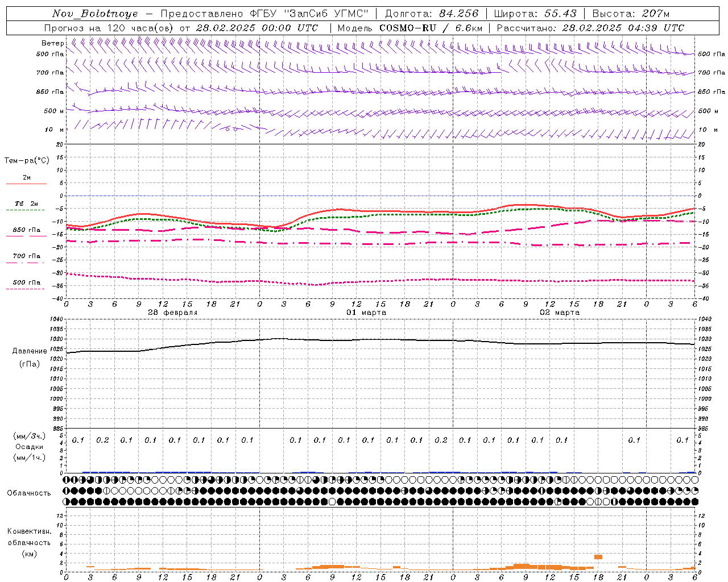This screenshot has width=728, height=582.
Task: Click the 850 гПа entry in the temperature legend
Action: pos(27,230)
